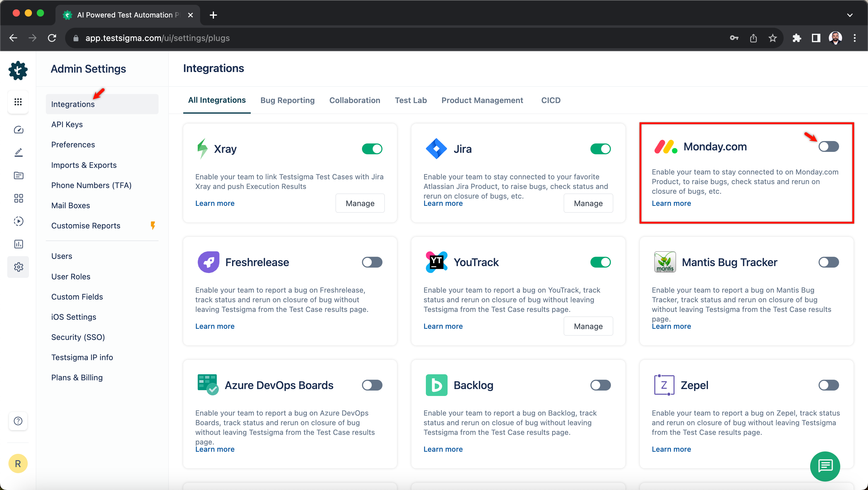Click Manage on the Jira card
This screenshot has height=490, width=868.
point(588,203)
